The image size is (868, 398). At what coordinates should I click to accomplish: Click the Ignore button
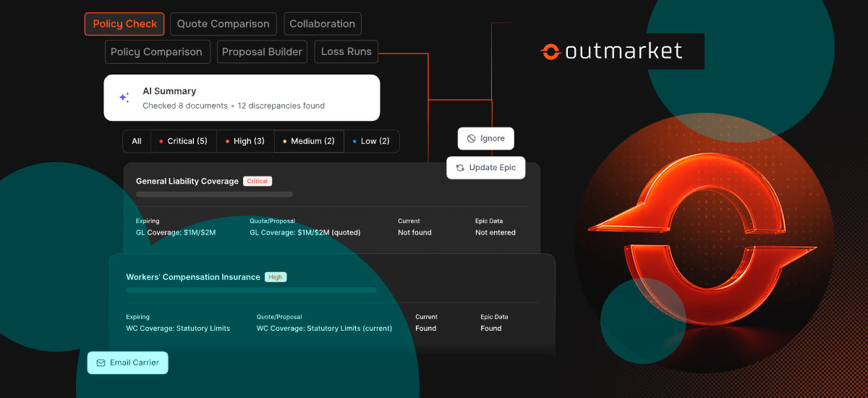486,138
